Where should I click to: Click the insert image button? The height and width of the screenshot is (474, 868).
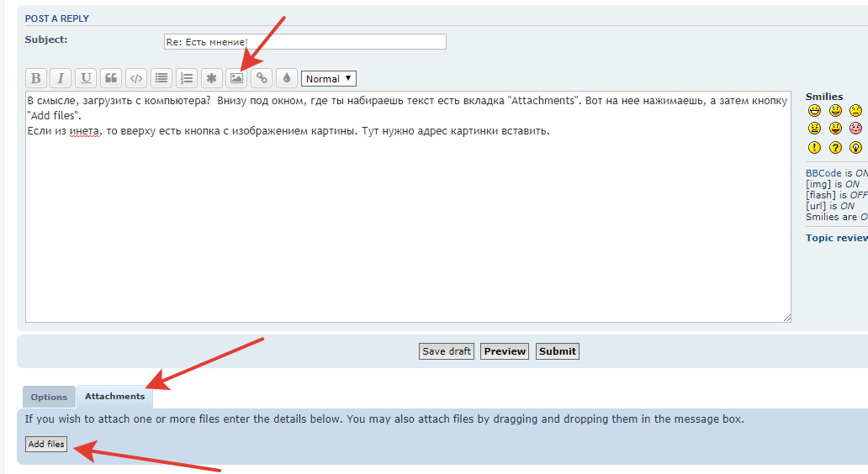pyautogui.click(x=237, y=78)
